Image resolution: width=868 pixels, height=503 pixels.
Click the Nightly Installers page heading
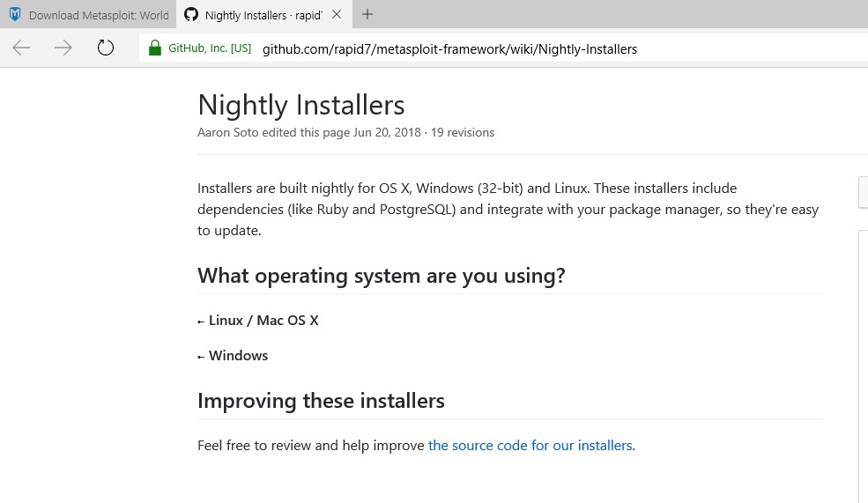click(300, 105)
